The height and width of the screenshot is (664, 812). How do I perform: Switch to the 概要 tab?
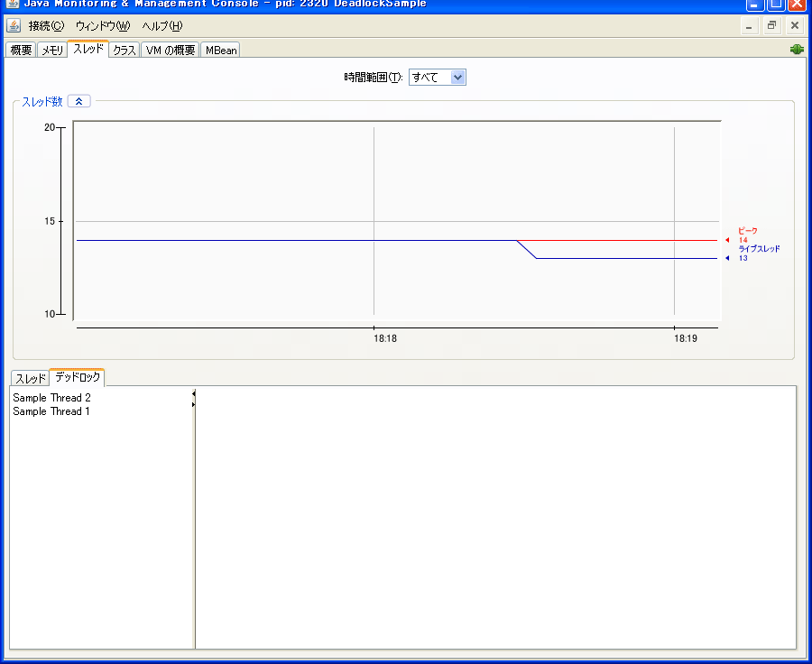coord(21,50)
